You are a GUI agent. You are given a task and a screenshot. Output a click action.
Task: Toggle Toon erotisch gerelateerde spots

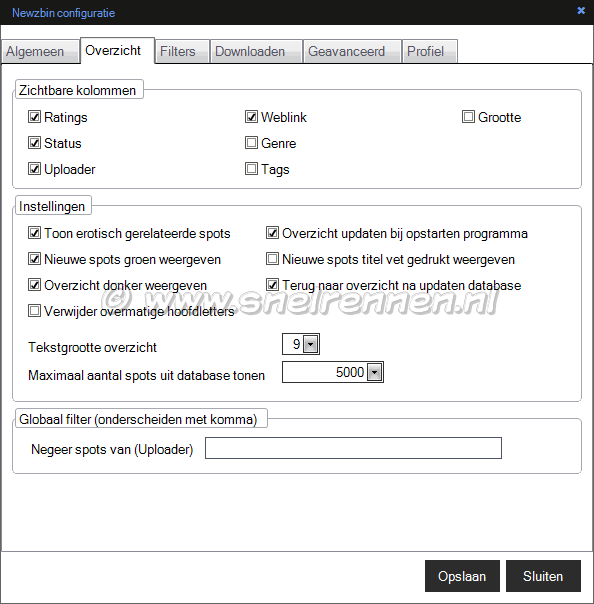[34, 233]
